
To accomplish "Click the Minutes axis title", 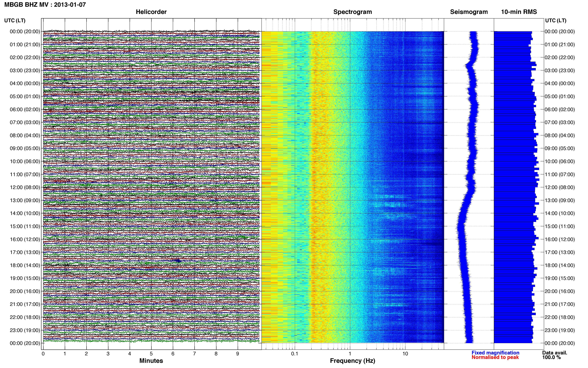I will pos(151,361).
